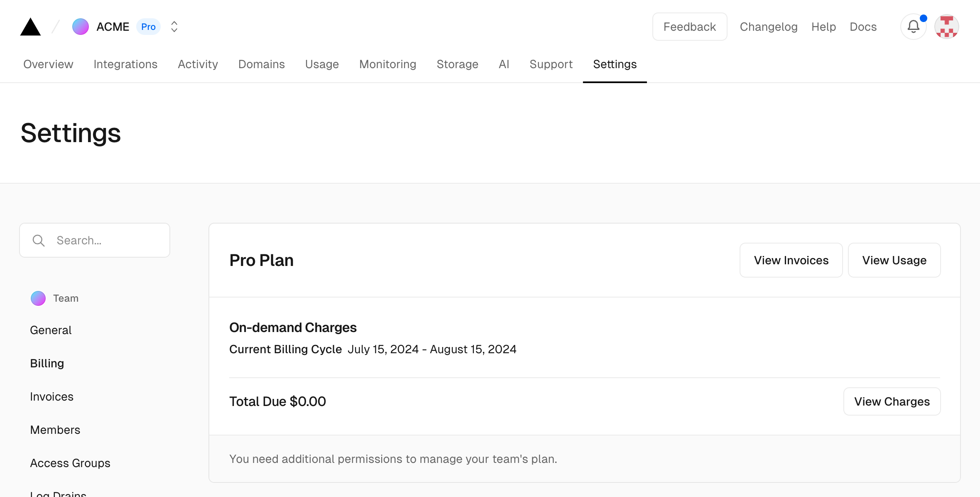
Task: Go to the Usage tab
Action: (322, 64)
